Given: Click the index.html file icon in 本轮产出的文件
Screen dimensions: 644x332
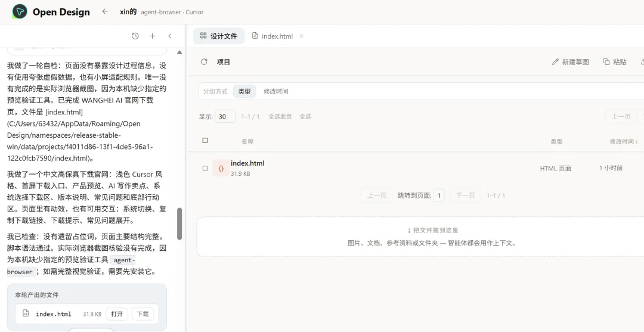Looking at the screenshot, I should (x=26, y=314).
